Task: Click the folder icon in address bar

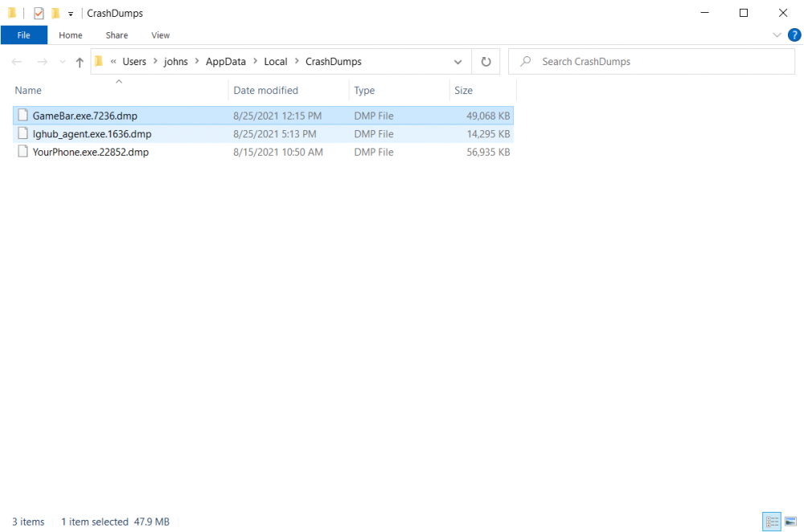Action: [x=99, y=62]
